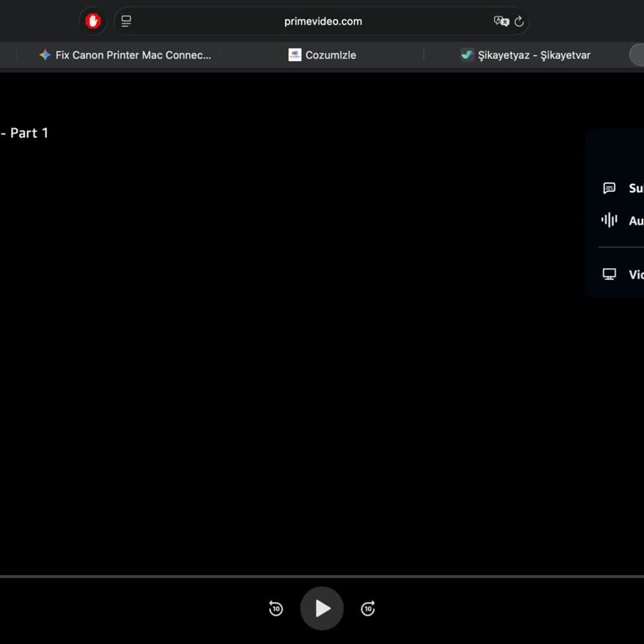Image resolution: width=644 pixels, height=644 pixels.
Task: Reload the primevideo.com page
Action: [519, 21]
